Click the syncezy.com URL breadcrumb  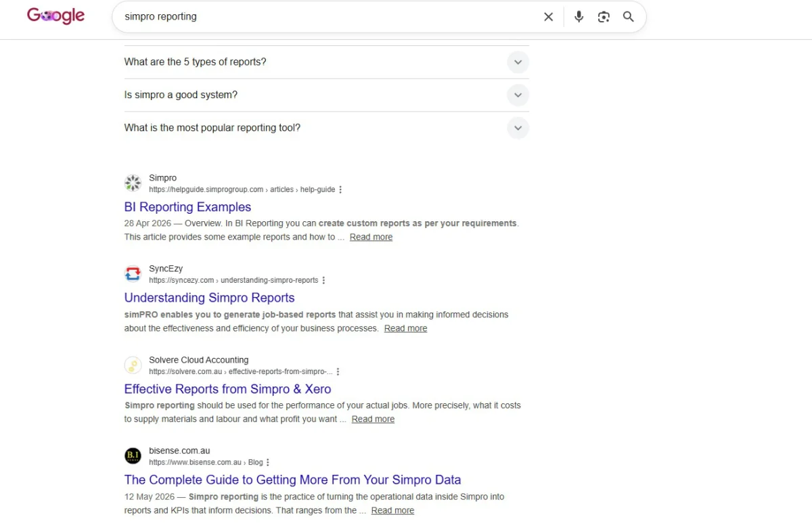click(x=233, y=280)
